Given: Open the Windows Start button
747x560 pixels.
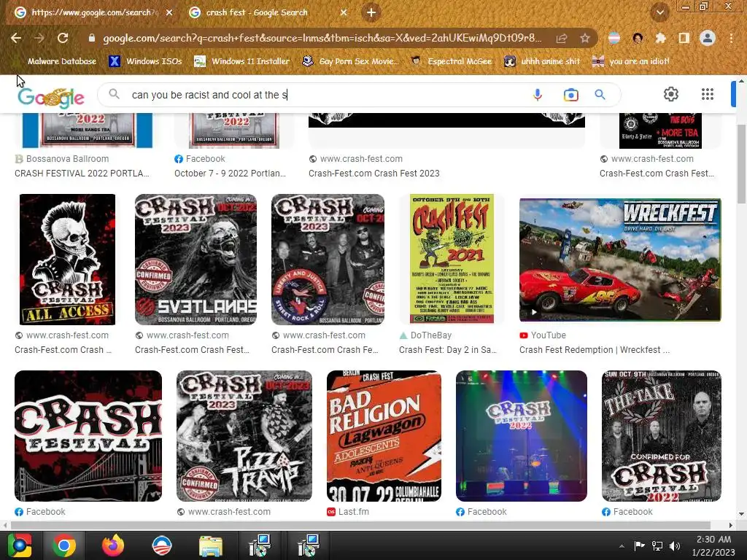Looking at the screenshot, I should coord(20,545).
